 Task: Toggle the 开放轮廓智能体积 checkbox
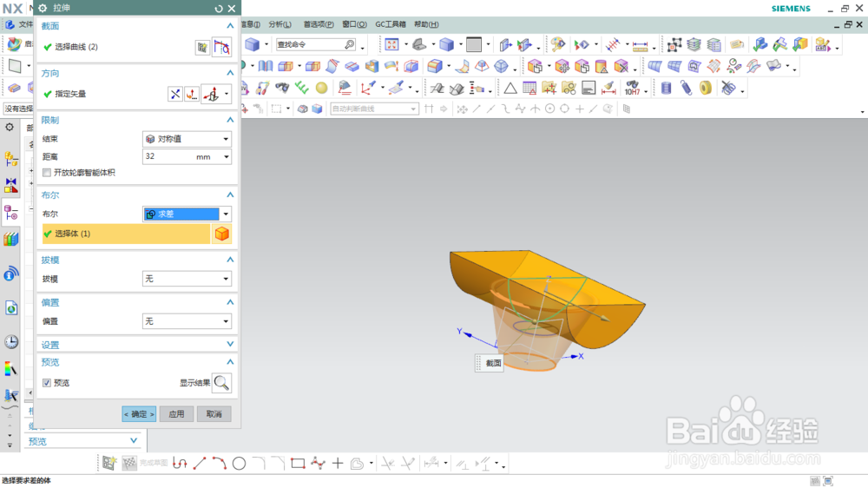[47, 173]
